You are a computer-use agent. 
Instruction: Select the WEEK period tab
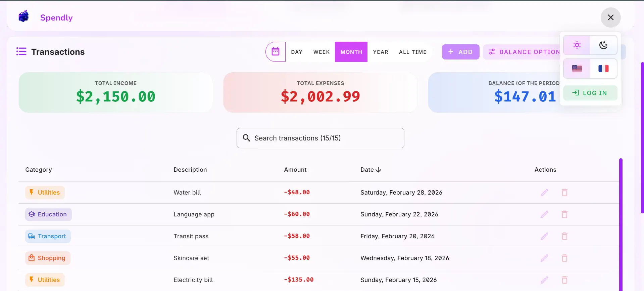(x=321, y=52)
